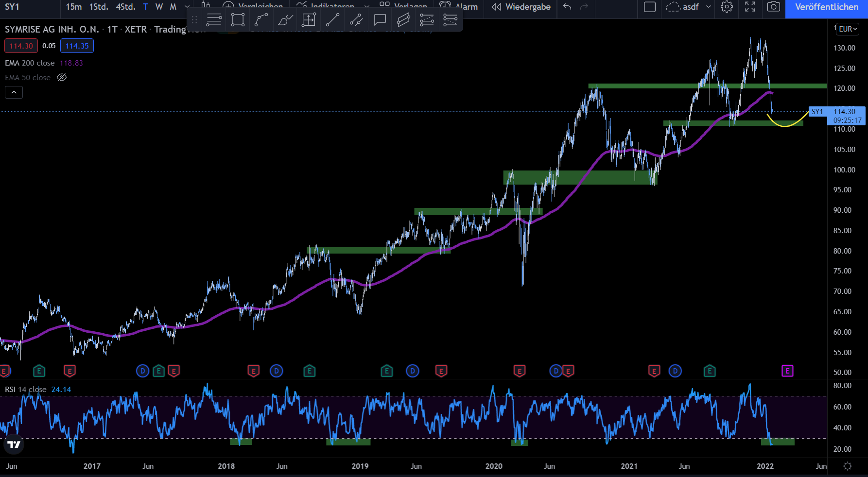Select the trend line tool

332,20
